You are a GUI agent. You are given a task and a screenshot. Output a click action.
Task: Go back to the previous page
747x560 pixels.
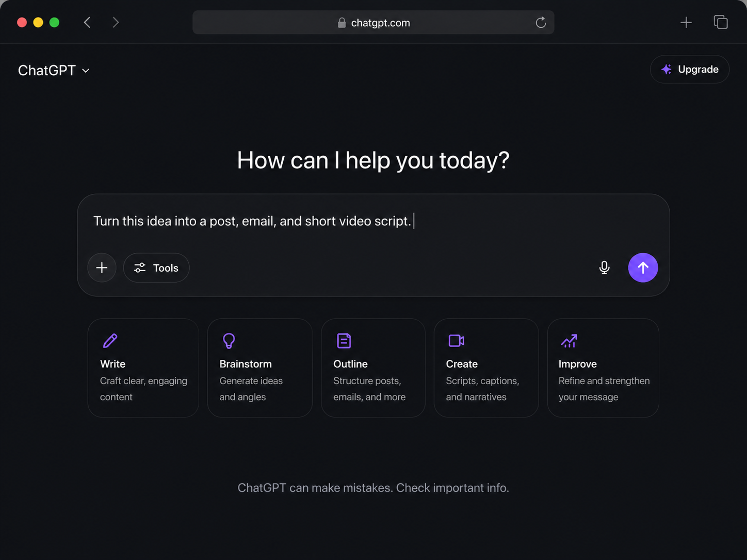87,22
